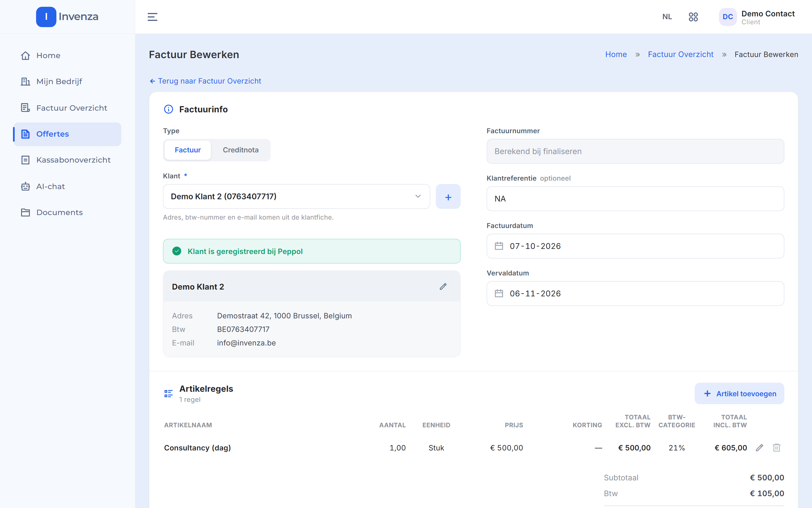
Task: Add new klant with plus button
Action: pos(448,196)
